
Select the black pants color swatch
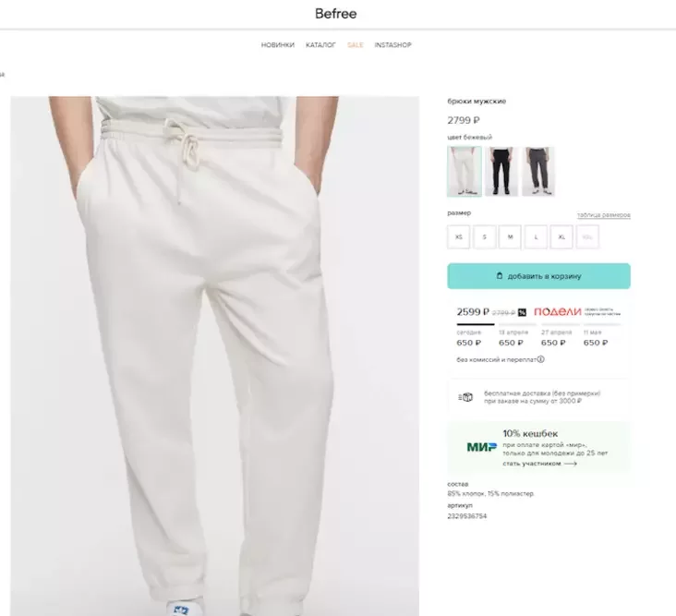point(501,171)
